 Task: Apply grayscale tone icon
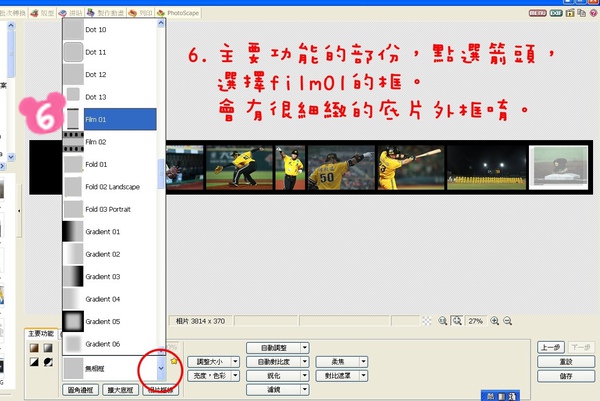pos(48,347)
